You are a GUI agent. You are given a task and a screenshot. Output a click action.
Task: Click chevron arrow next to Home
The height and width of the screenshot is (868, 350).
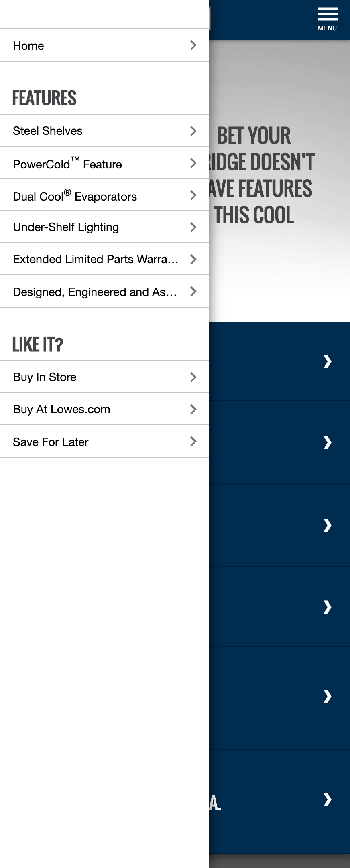193,45
